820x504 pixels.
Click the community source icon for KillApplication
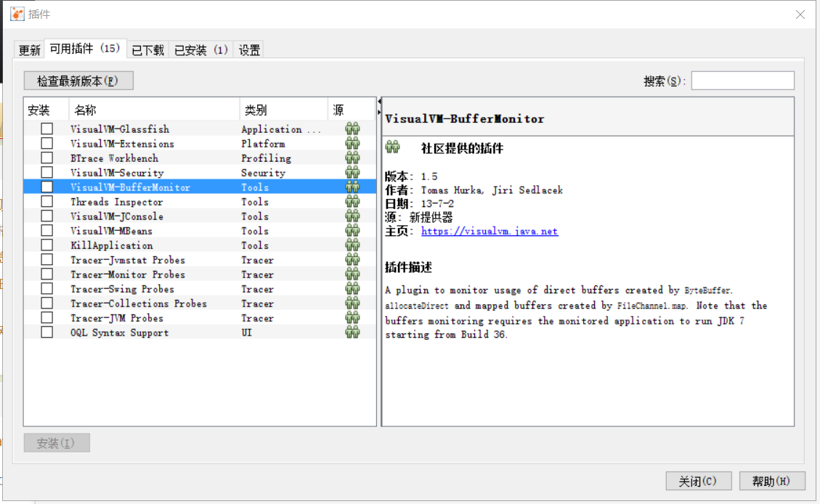click(352, 245)
